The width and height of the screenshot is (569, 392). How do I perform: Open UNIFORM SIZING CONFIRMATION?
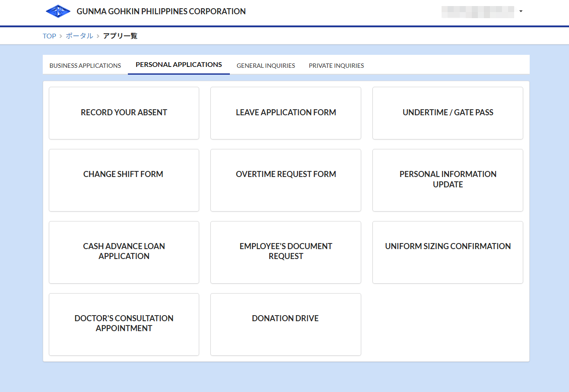[x=448, y=252]
